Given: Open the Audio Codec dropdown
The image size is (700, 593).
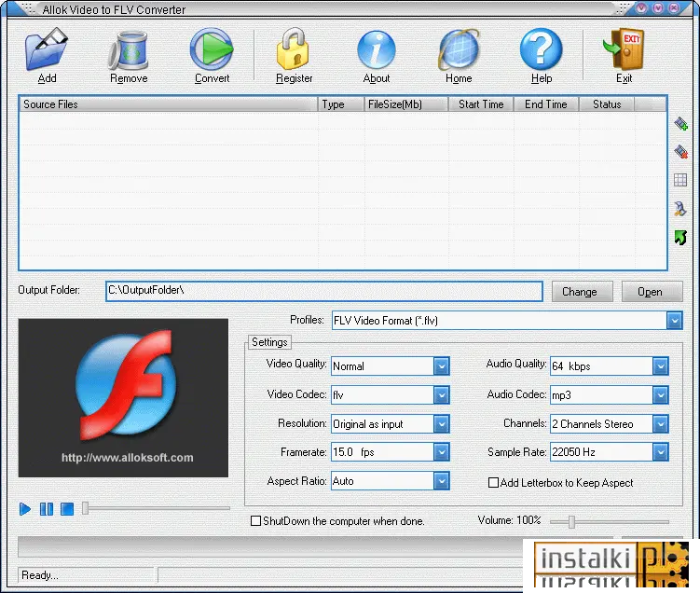Looking at the screenshot, I should (660, 395).
